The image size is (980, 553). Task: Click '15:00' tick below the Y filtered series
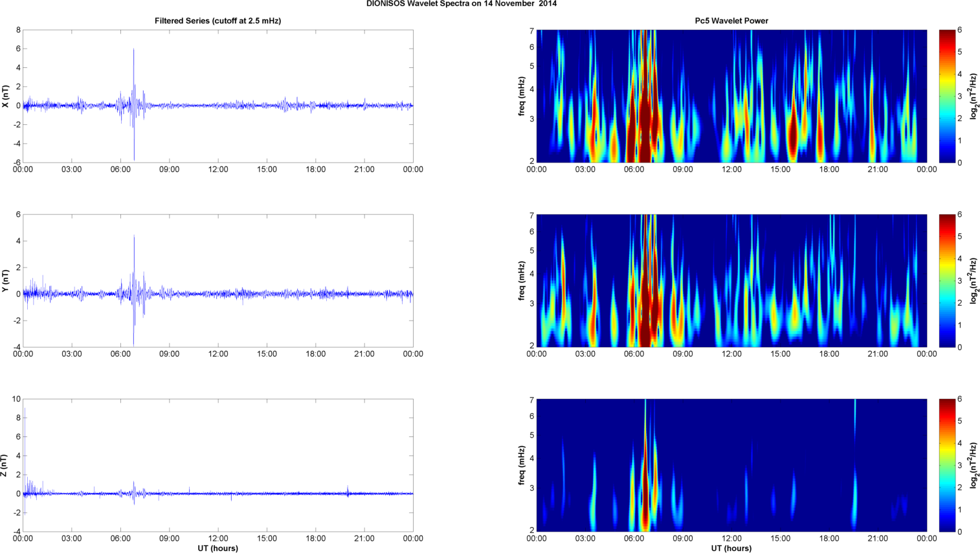coord(267,354)
